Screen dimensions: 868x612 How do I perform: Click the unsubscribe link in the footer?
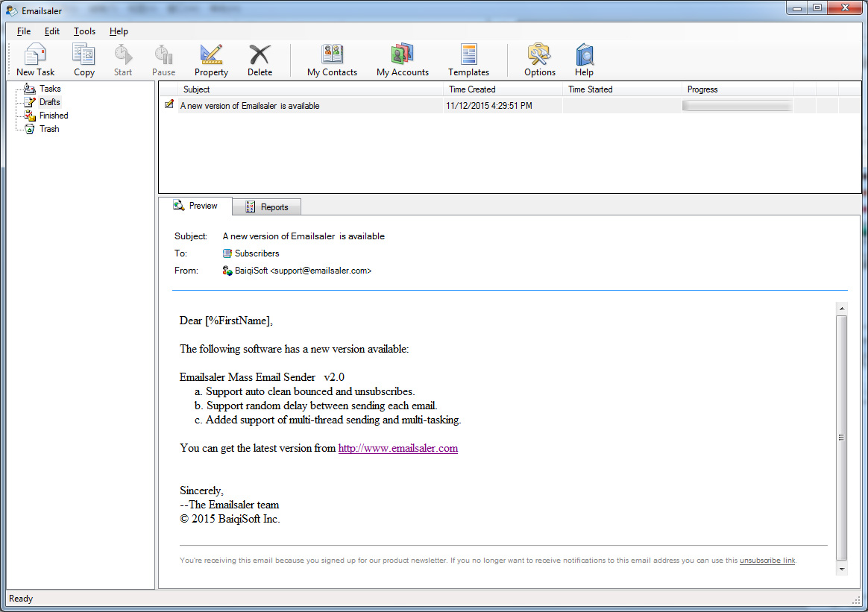coord(767,560)
